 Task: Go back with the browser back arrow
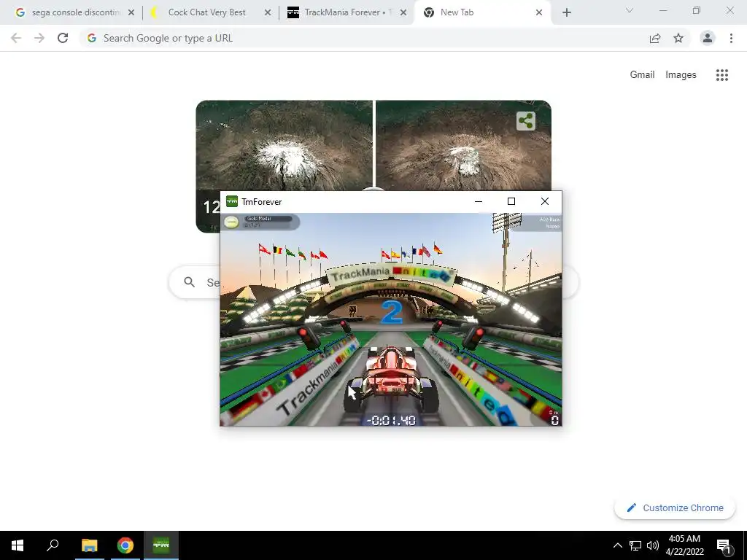coord(16,38)
